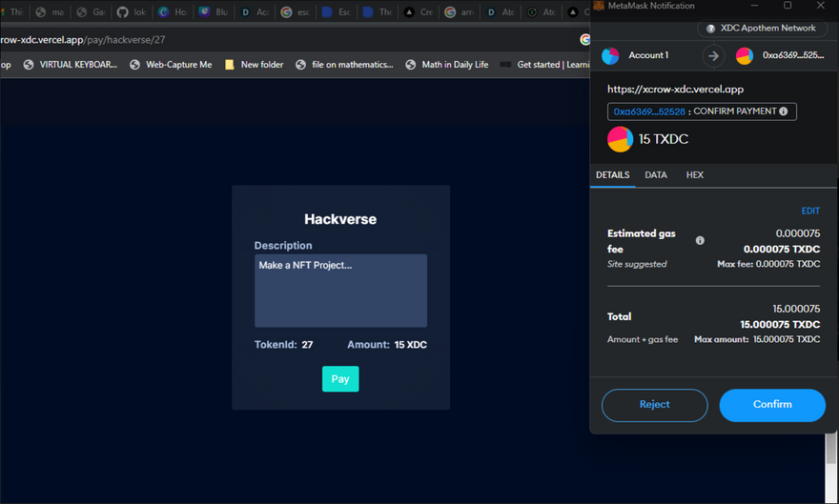Click the token icon next to 15 TXDC
Viewport: 839px width, 504px height.
point(620,139)
